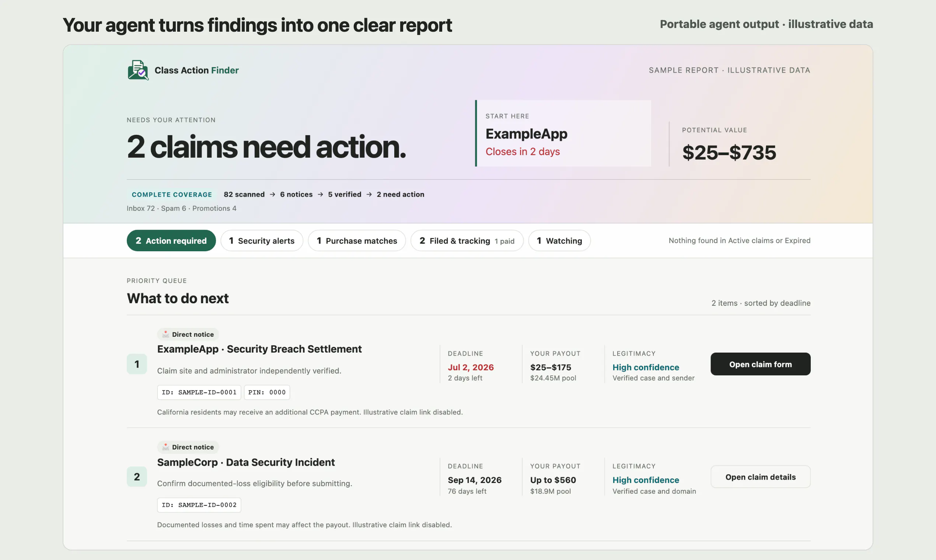Viewport: 936px width, 560px height.
Task: Click the priority number 2 badge
Action: click(137, 477)
